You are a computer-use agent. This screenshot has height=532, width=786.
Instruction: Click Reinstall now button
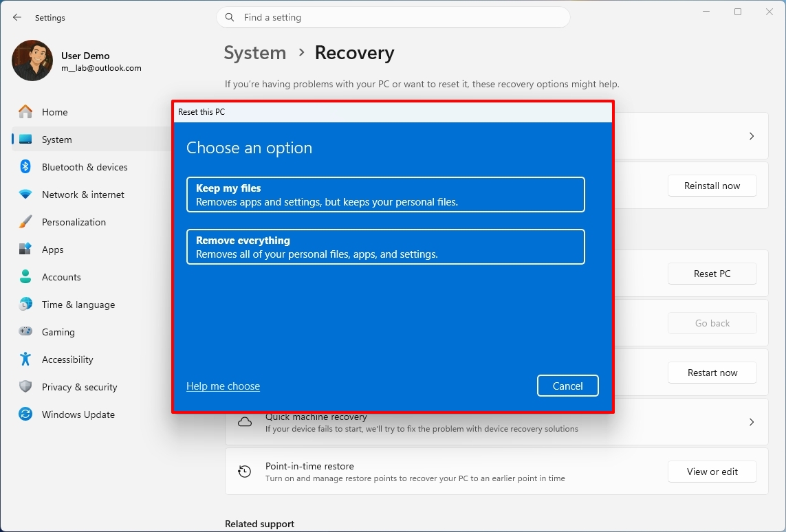712,186
